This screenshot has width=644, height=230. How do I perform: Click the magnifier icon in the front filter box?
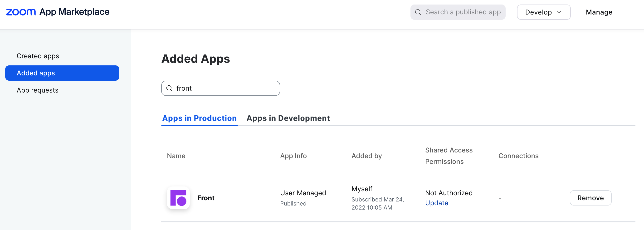pos(169,88)
